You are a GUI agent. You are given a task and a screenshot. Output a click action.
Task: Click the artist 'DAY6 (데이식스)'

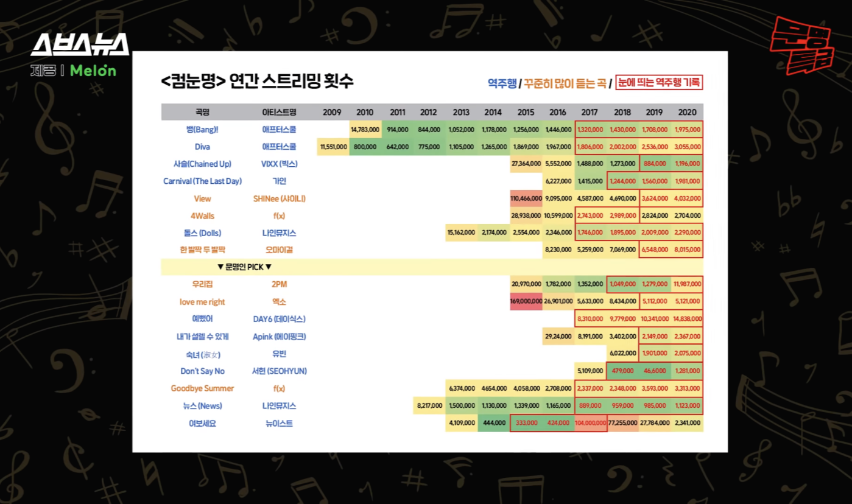click(x=279, y=318)
